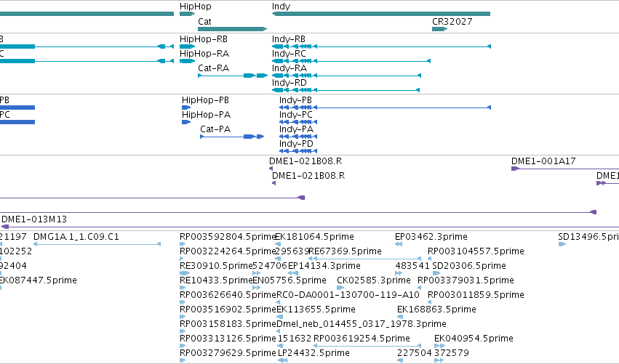The height and width of the screenshot is (364, 619).
Task: Click EK087447.5prime EST label
Action: click(39, 280)
